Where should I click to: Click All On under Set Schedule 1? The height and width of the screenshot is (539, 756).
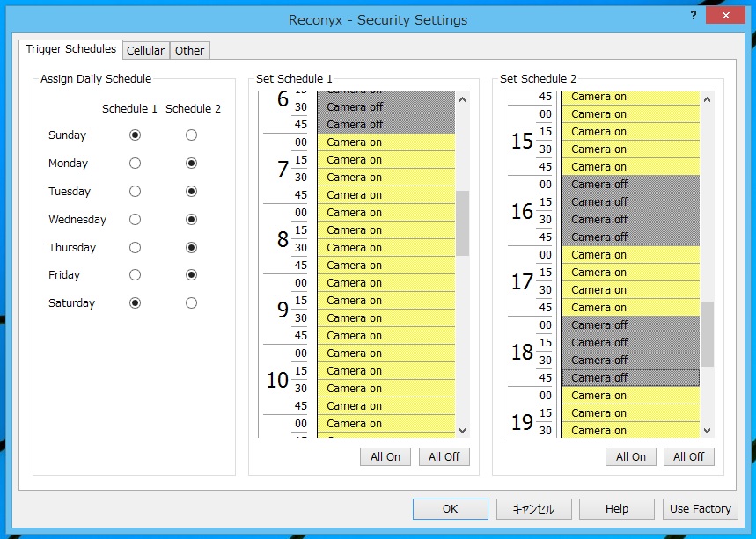(385, 456)
